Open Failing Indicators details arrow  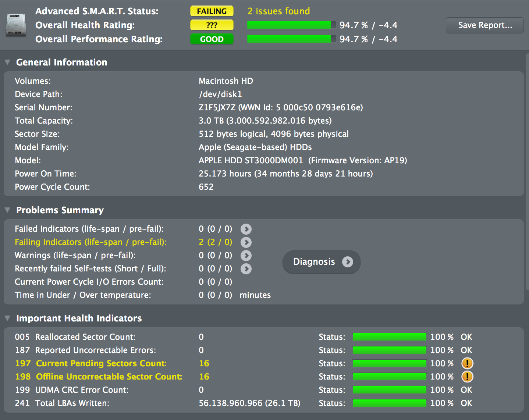tap(246, 242)
